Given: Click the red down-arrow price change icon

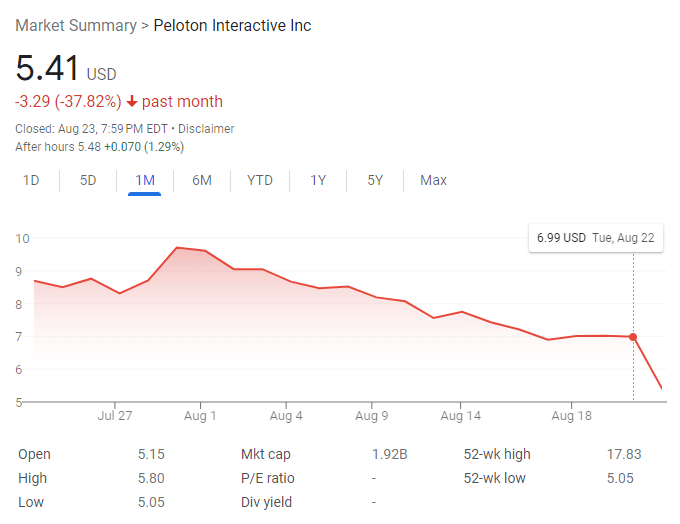Looking at the screenshot, I should [131, 102].
